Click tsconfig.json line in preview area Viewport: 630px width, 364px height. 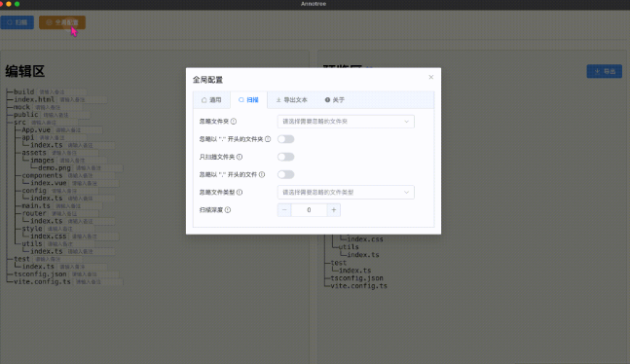[x=356, y=278]
